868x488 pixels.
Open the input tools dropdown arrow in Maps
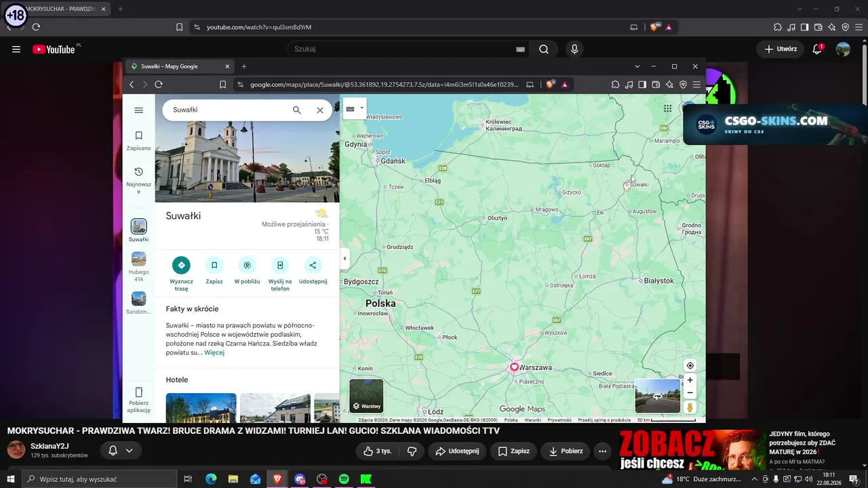[x=362, y=108]
